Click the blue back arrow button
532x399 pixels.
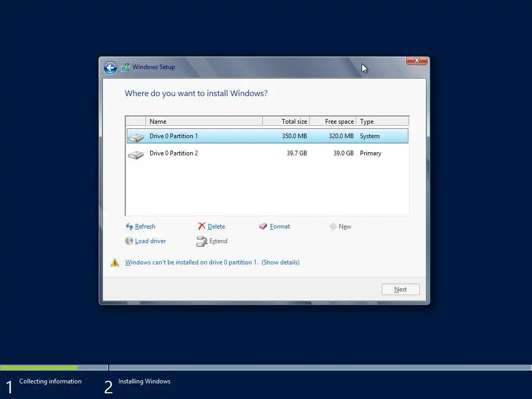pos(110,68)
